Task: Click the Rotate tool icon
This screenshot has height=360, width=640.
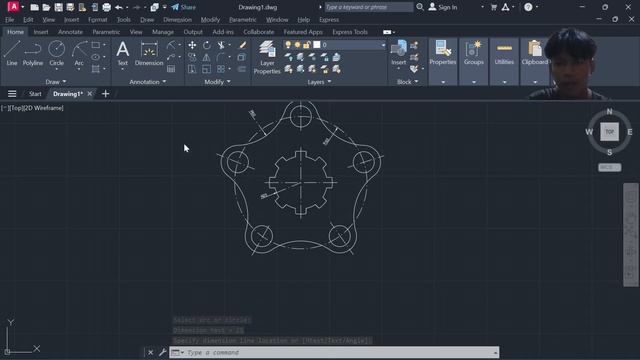Action: click(x=207, y=45)
